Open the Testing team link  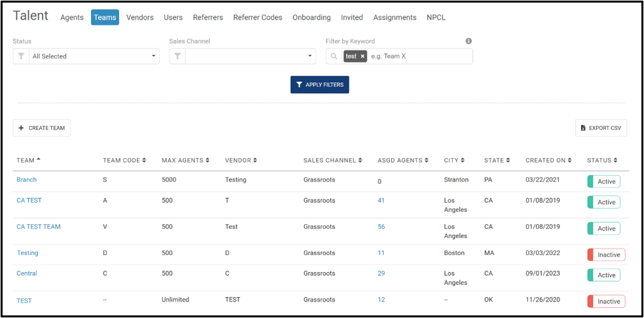click(x=28, y=252)
